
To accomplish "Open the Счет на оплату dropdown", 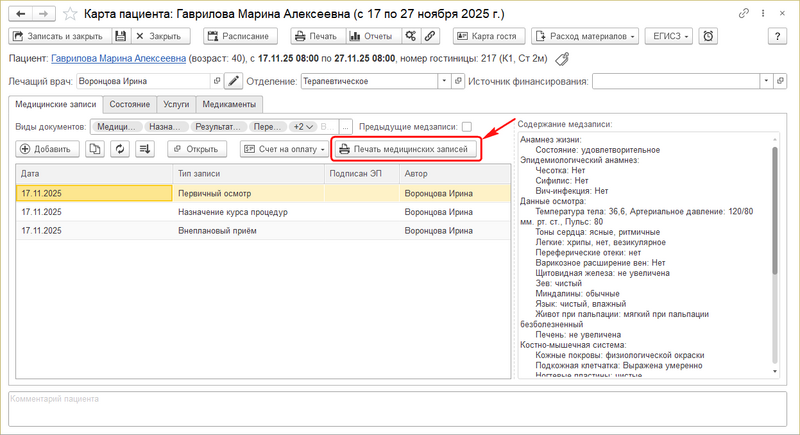I will click(284, 149).
